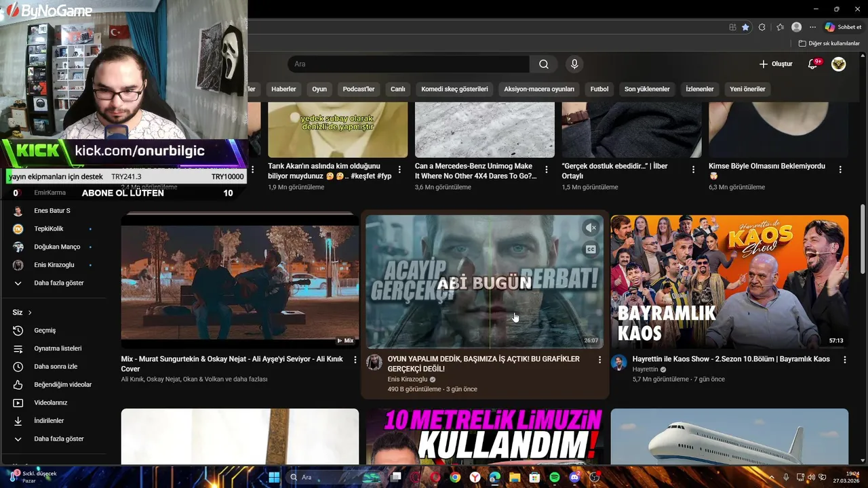Select the Oyun filter chip

319,89
